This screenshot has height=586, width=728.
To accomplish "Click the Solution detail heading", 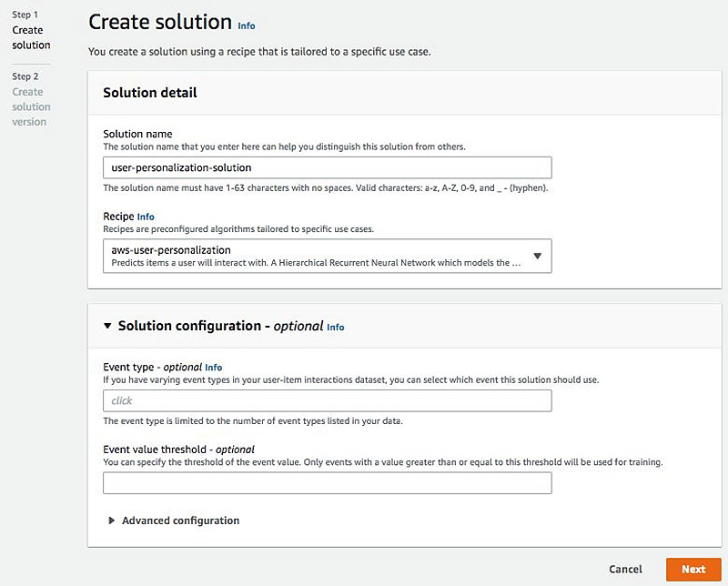I will 150,93.
